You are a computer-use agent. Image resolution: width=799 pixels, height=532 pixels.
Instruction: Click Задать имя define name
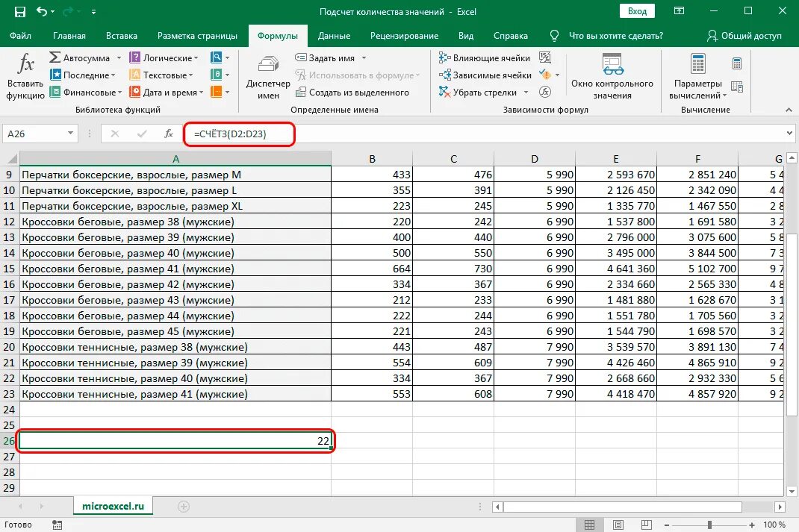coord(326,57)
